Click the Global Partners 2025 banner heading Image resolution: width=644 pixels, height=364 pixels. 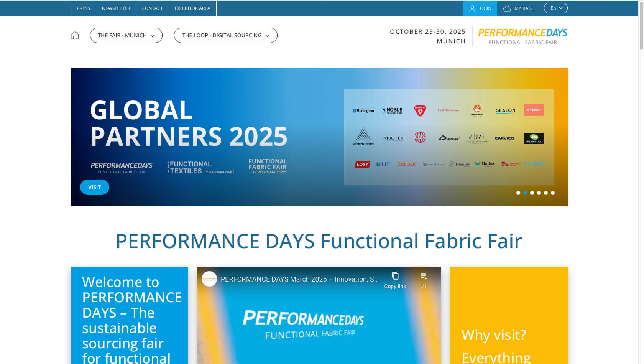(189, 123)
